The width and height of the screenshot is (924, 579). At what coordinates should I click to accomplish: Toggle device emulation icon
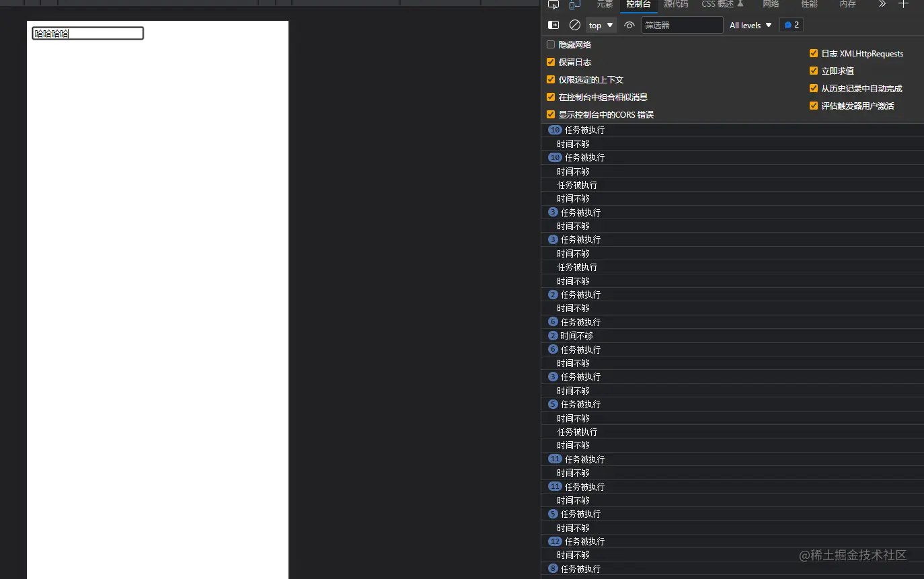(575, 4)
